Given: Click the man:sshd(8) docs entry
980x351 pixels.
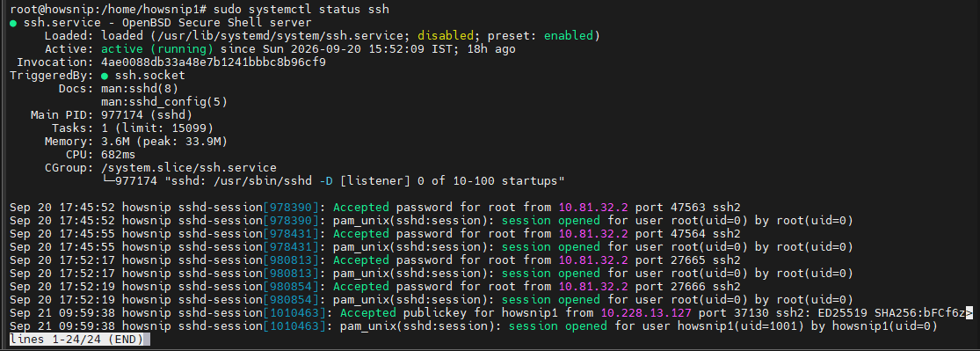Looking at the screenshot, I should [x=140, y=89].
